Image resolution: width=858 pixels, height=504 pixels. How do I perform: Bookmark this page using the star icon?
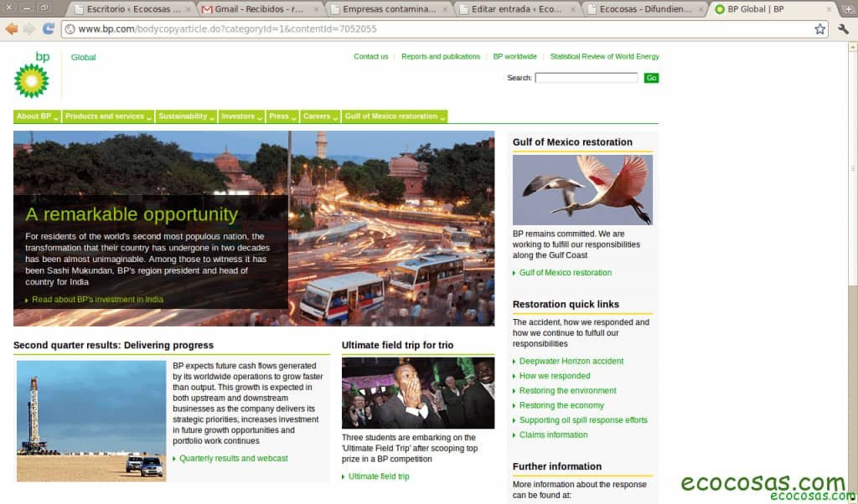click(819, 28)
